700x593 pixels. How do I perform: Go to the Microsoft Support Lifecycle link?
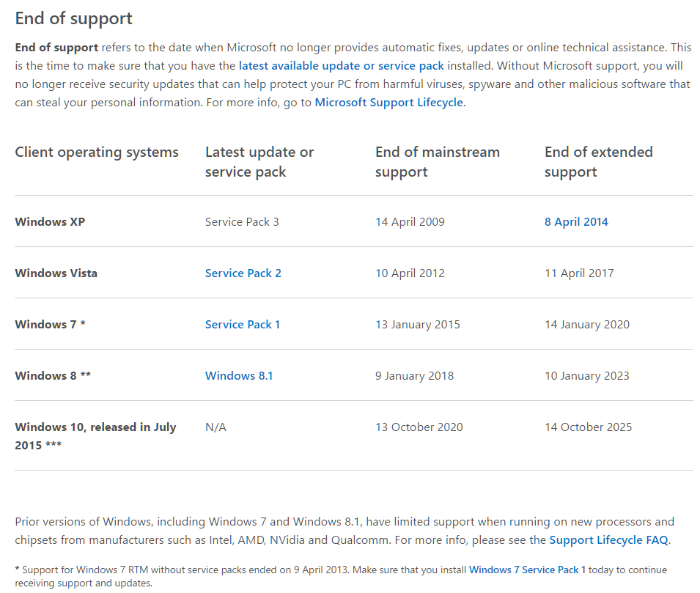[x=388, y=103]
